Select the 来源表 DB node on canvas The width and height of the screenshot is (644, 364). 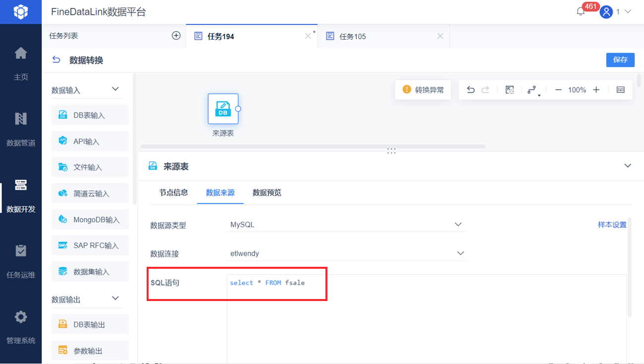pyautogui.click(x=223, y=109)
